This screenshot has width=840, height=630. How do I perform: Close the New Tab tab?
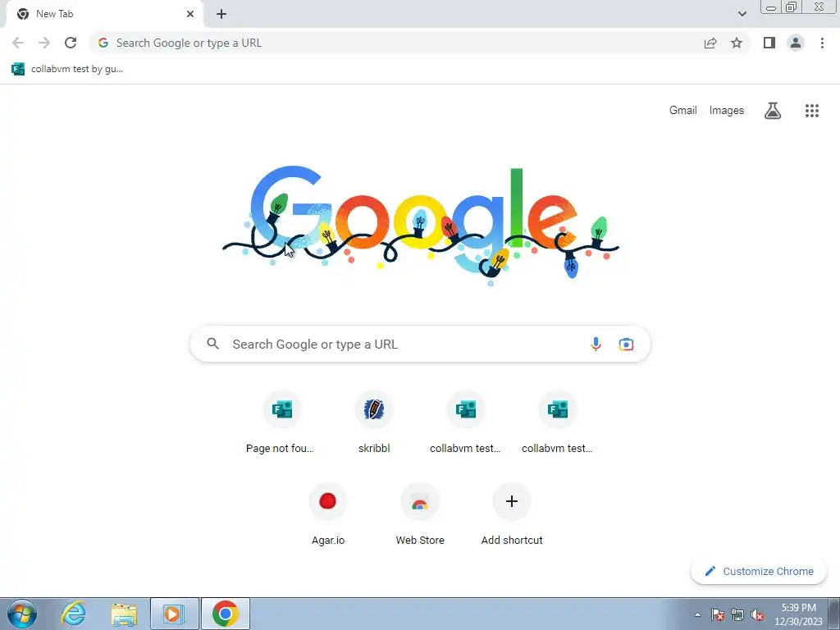coord(190,14)
